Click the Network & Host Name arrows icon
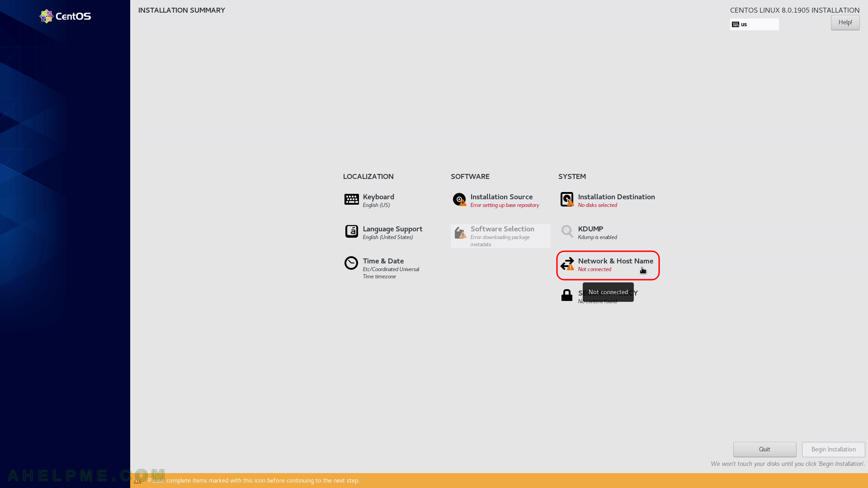Image resolution: width=868 pixels, height=488 pixels. point(567,263)
